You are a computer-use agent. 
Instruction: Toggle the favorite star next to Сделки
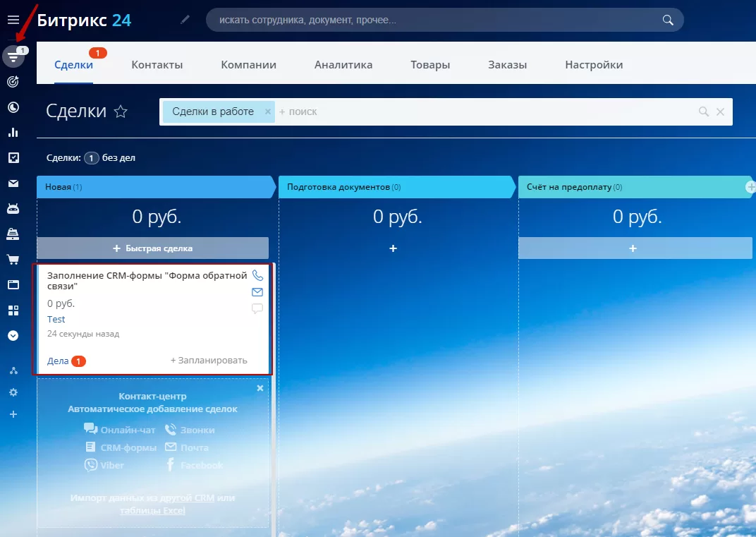tap(121, 111)
